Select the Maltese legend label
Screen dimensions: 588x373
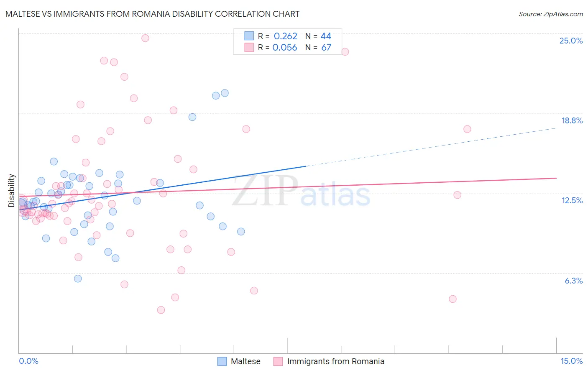tap(245, 361)
